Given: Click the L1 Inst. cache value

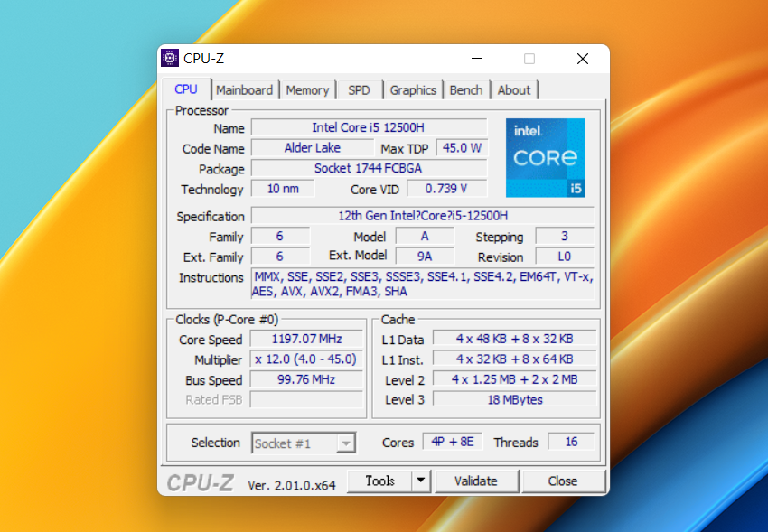Looking at the screenshot, I should pos(515,359).
